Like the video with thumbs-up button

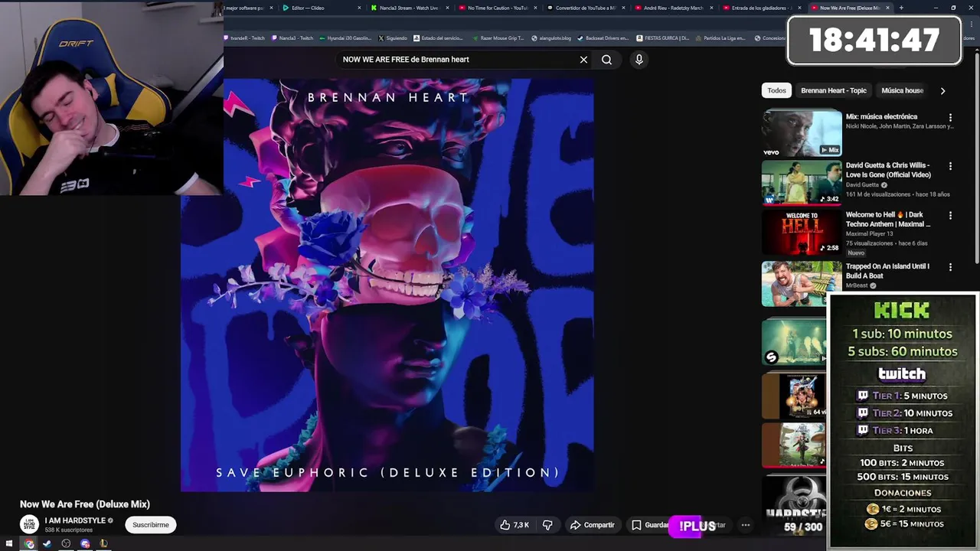coord(514,525)
